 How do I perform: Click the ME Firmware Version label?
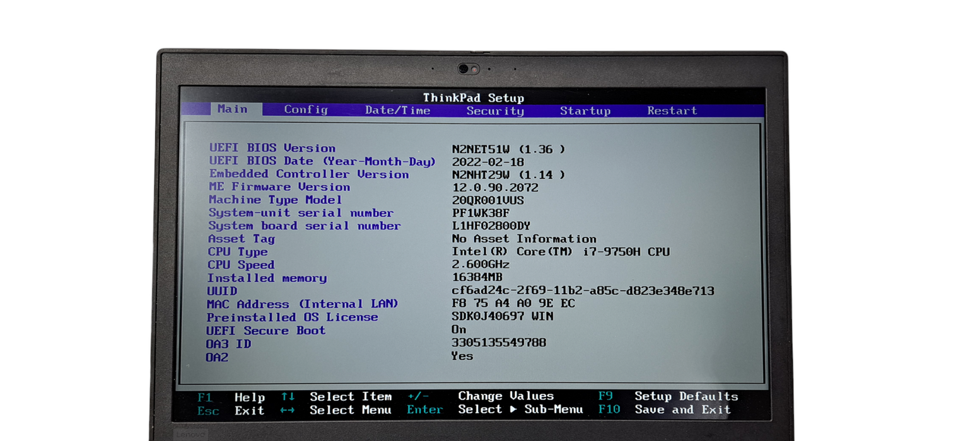279,187
